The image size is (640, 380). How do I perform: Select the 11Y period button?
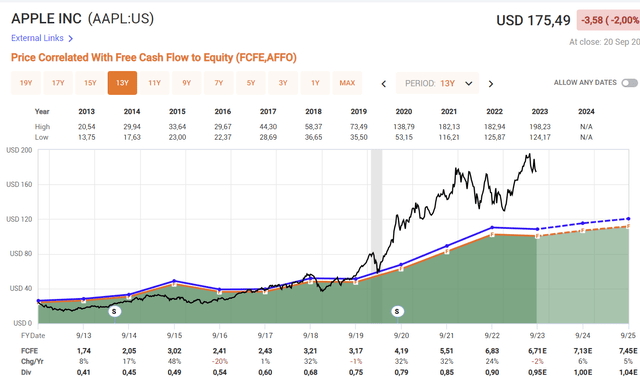tap(154, 83)
